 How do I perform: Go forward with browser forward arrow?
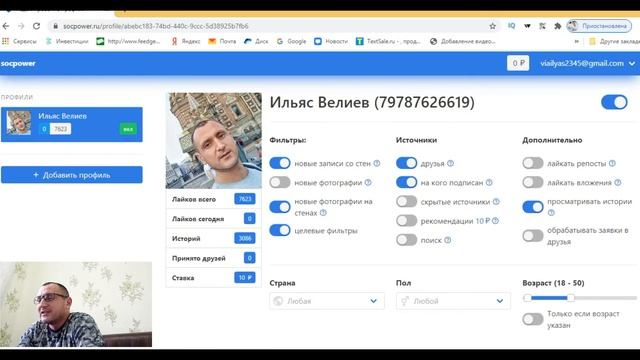[21, 26]
